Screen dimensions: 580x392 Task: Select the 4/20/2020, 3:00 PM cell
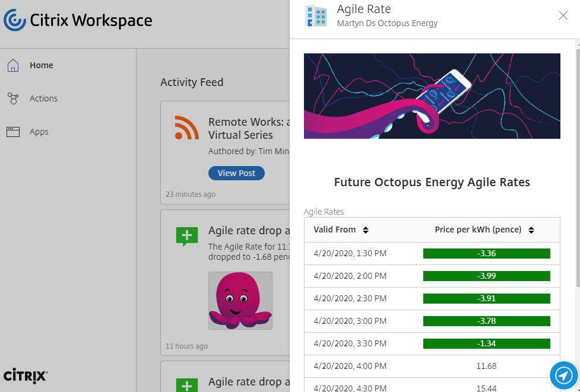[350, 321]
